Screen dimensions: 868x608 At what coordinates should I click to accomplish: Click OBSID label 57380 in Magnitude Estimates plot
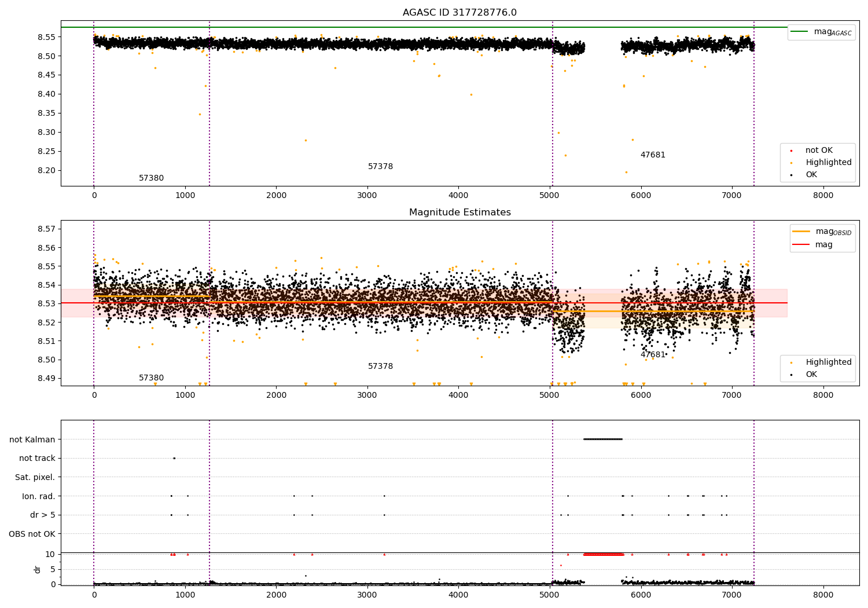point(151,378)
